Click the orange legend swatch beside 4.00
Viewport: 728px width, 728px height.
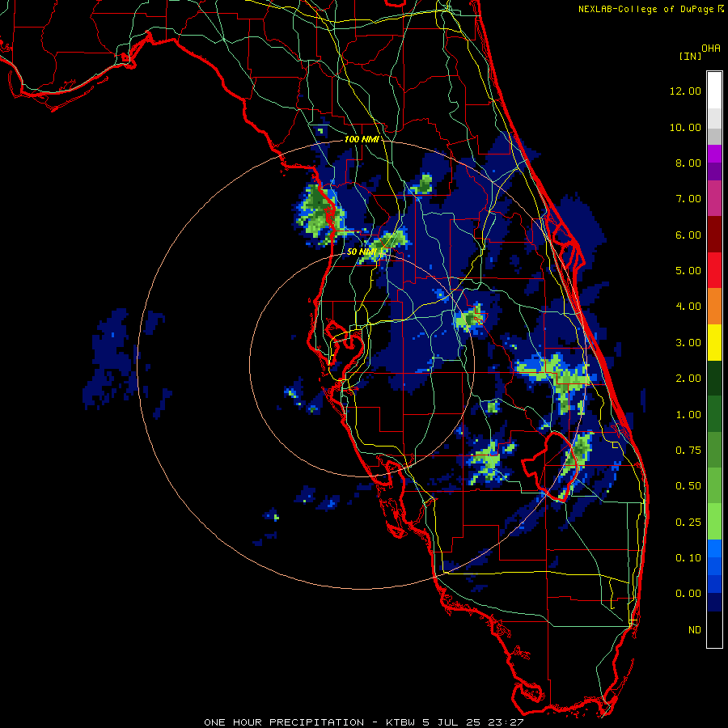coord(714,307)
